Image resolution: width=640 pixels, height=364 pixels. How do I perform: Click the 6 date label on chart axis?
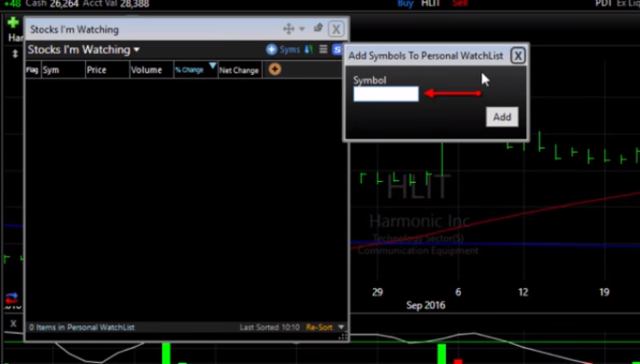point(458,292)
